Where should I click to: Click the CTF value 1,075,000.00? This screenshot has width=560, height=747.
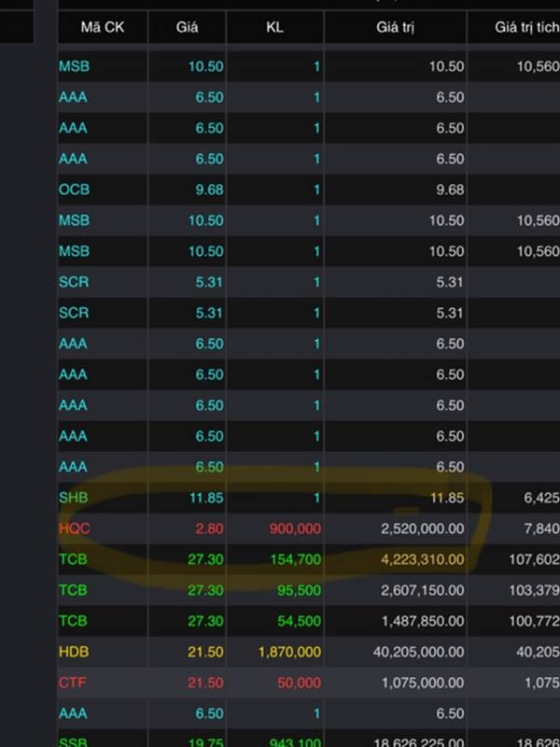coord(423,683)
